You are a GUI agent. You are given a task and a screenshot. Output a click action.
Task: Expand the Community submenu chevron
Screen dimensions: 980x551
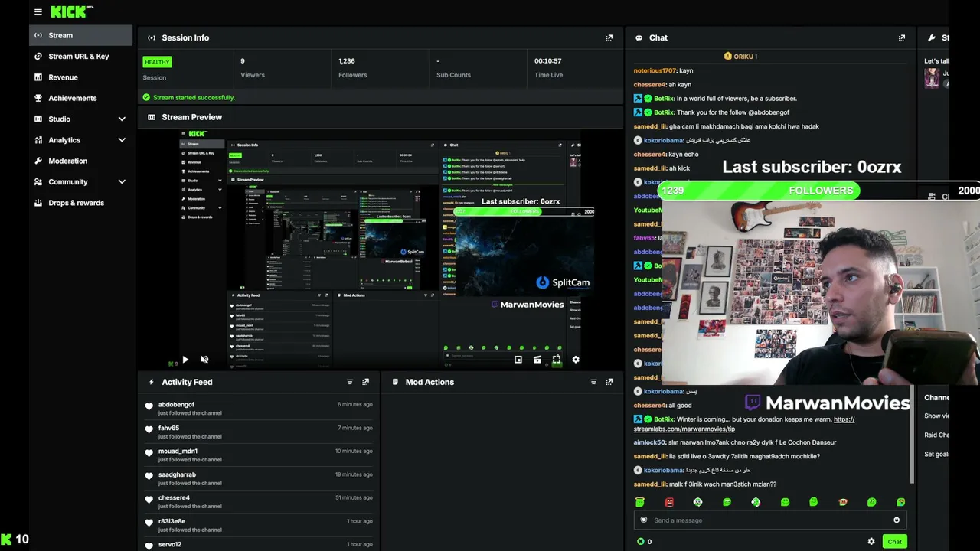pyautogui.click(x=122, y=182)
